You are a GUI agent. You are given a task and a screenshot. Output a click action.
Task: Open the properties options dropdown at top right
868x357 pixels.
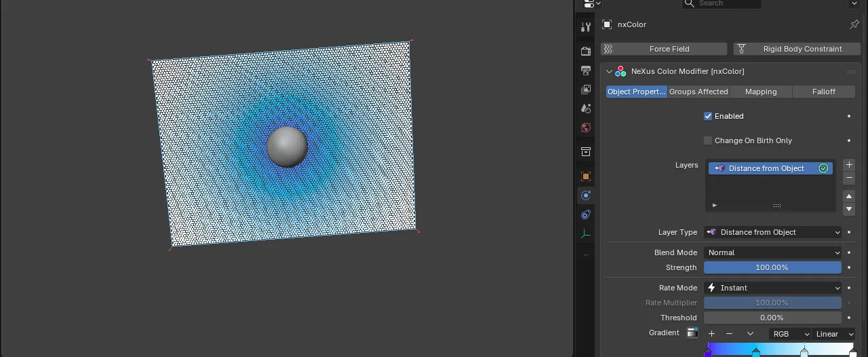pos(854,3)
